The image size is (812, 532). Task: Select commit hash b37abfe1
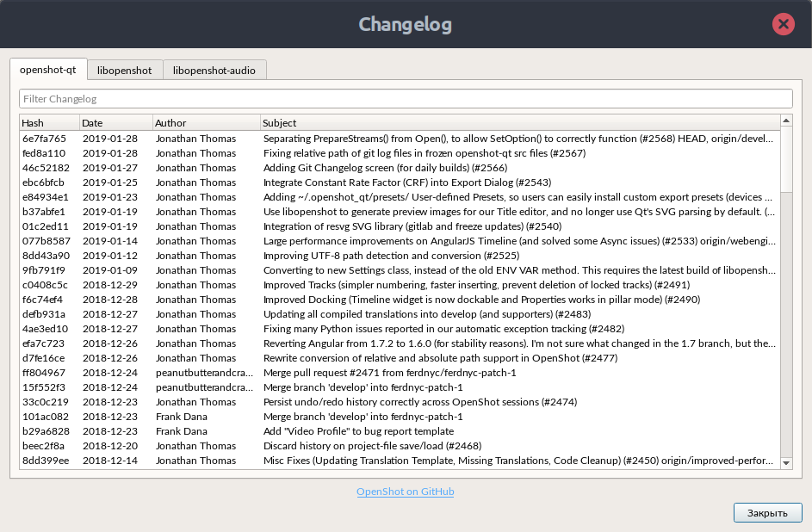click(x=44, y=212)
